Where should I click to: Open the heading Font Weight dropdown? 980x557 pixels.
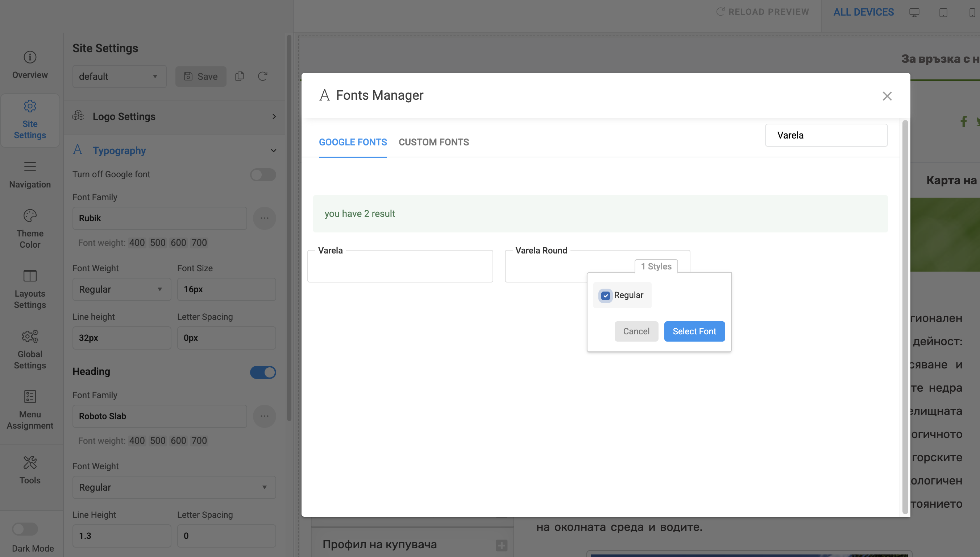(x=174, y=487)
